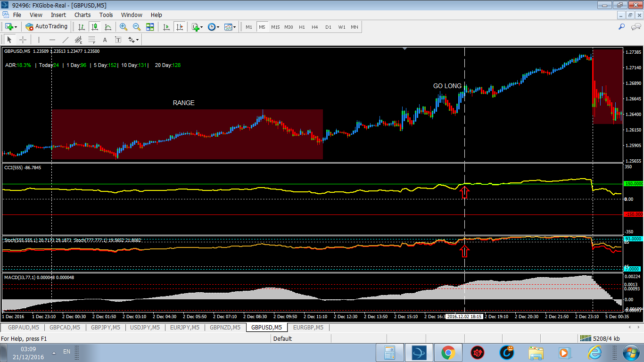Choose the text label tool
644x362 pixels.
(118, 40)
